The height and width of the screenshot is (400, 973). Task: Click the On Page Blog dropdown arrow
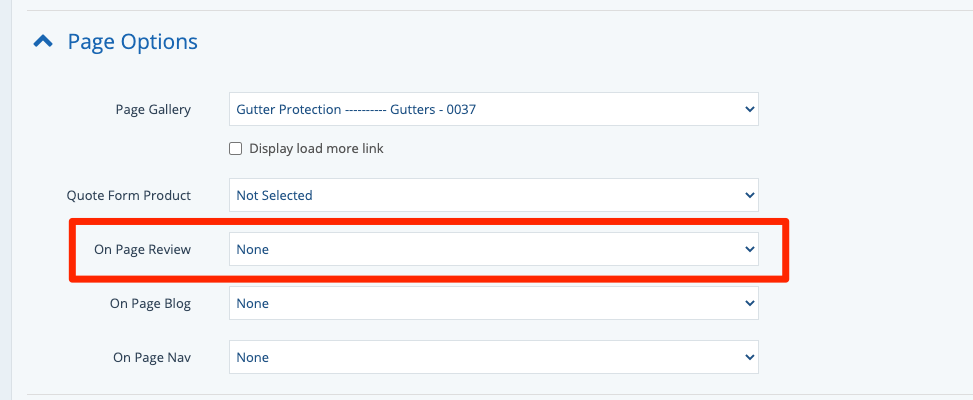pos(750,303)
